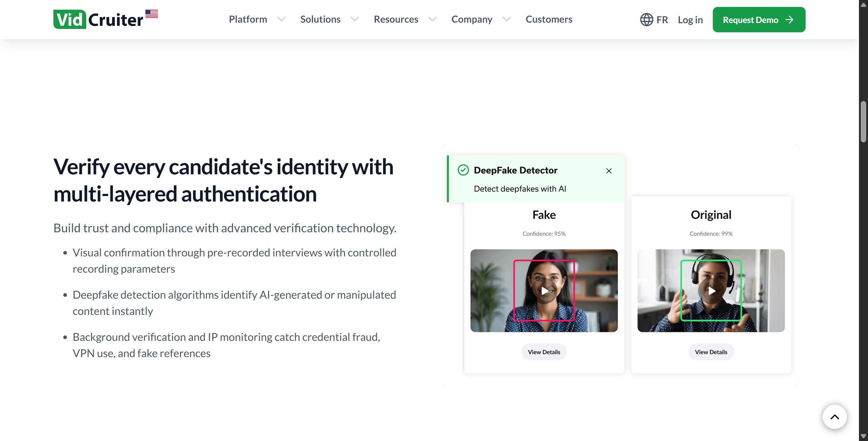
Task: View Details for the Fake result
Action: pyautogui.click(x=544, y=352)
